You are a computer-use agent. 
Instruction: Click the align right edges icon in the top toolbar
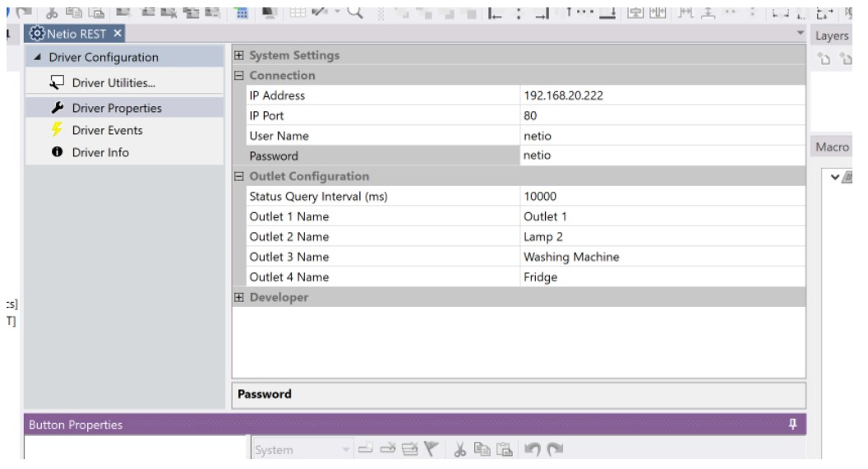coord(542,12)
